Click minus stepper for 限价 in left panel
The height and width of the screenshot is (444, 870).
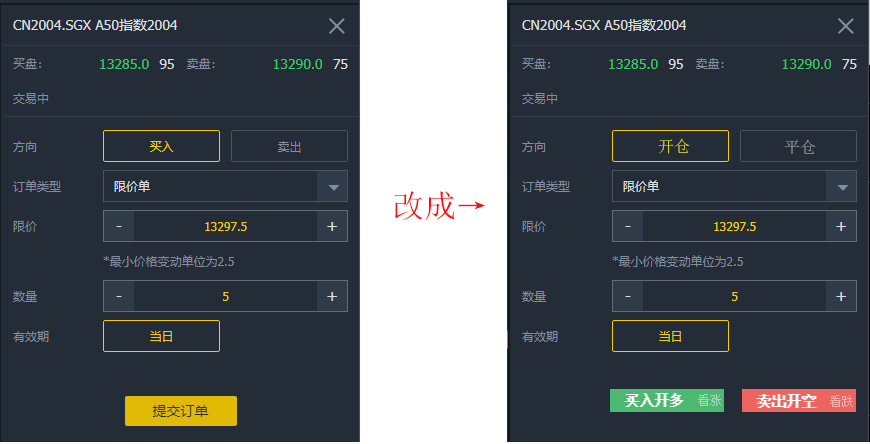119,226
